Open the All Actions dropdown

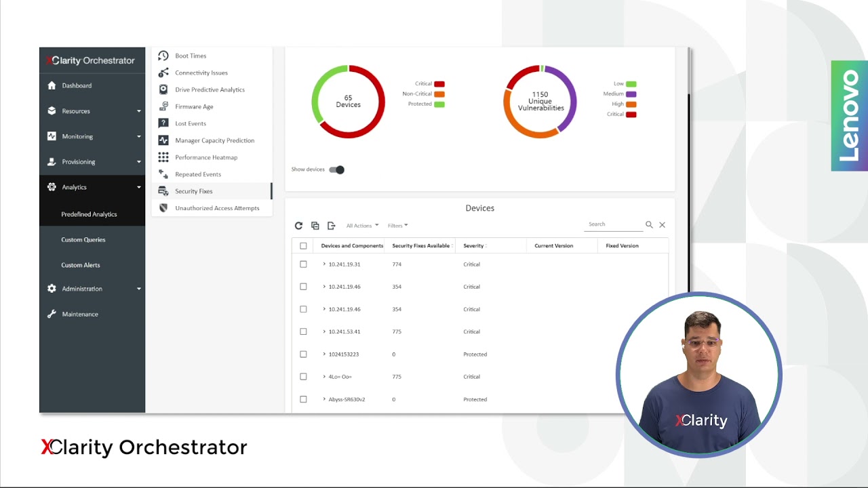[362, 226]
